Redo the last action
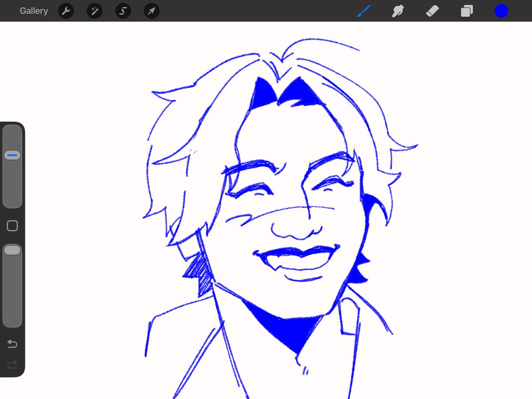The height and width of the screenshot is (399, 532). pyautogui.click(x=12, y=364)
